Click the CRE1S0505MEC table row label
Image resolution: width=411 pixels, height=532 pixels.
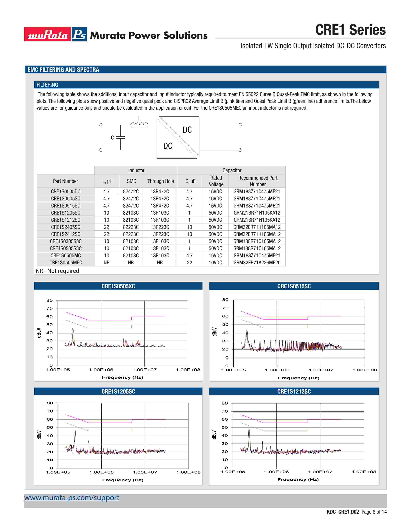coord(65,263)
